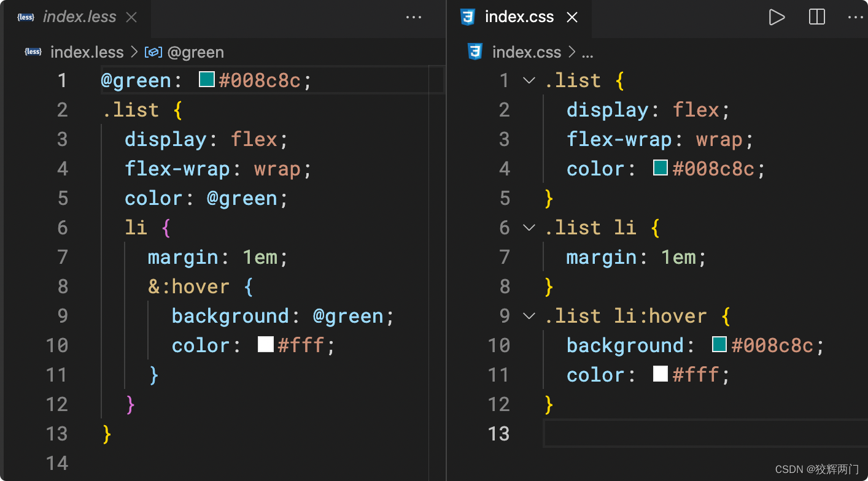Click the {less} language icon on the index.less tab
This screenshot has height=481, width=868.
(25, 17)
